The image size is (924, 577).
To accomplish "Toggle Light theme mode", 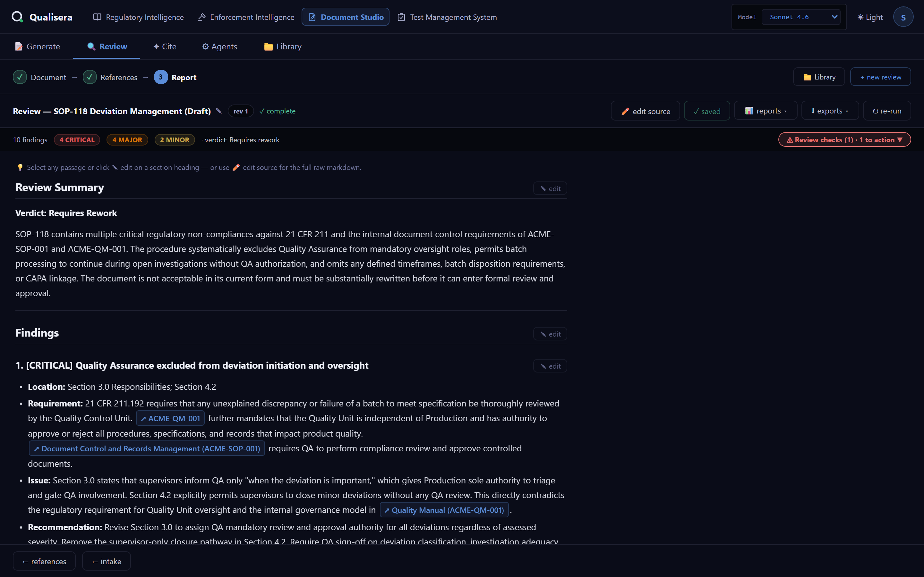I will click(870, 17).
